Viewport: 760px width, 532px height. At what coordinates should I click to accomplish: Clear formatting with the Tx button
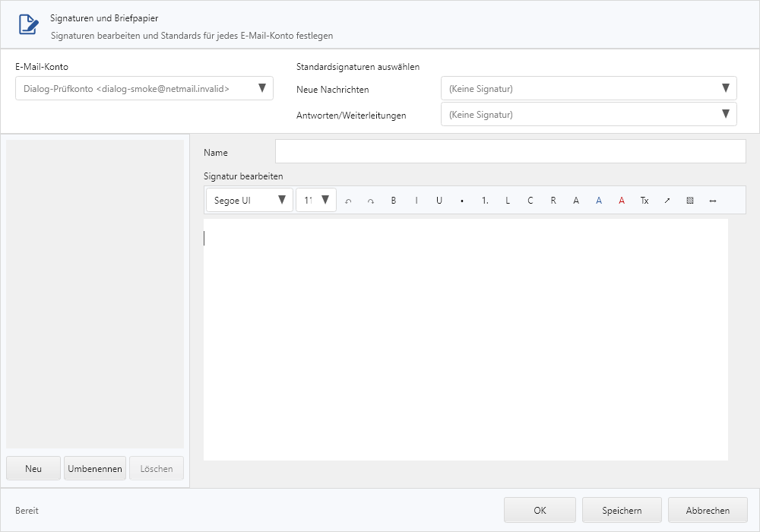click(644, 201)
